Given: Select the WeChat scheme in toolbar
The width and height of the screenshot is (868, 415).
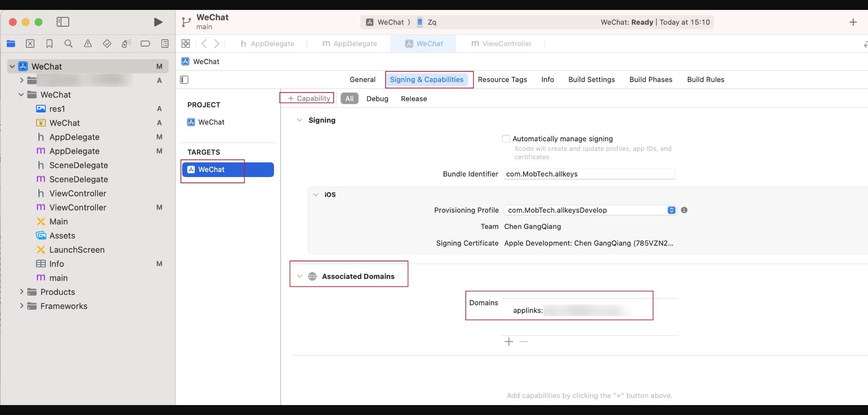Looking at the screenshot, I should pos(385,22).
